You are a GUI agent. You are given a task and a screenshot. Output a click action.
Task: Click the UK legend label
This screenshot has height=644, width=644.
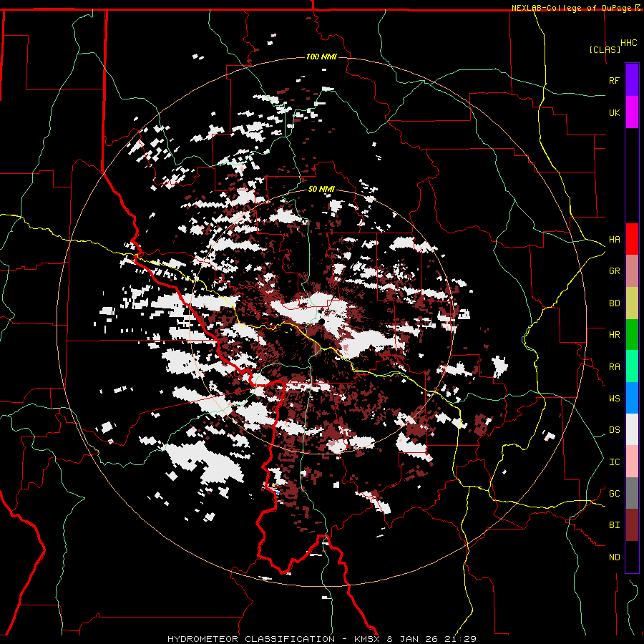click(614, 112)
